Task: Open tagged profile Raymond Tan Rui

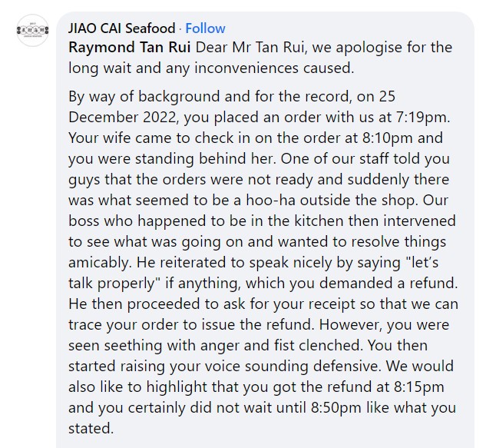Action: pyautogui.click(x=130, y=47)
